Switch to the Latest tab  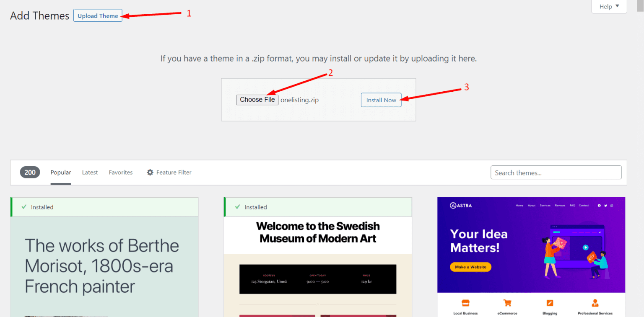coord(90,173)
